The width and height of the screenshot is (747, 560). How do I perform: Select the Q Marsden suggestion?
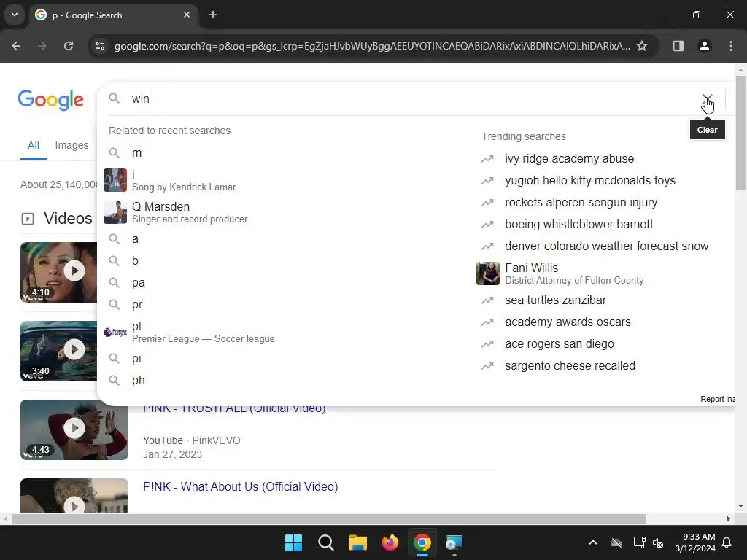[281, 212]
